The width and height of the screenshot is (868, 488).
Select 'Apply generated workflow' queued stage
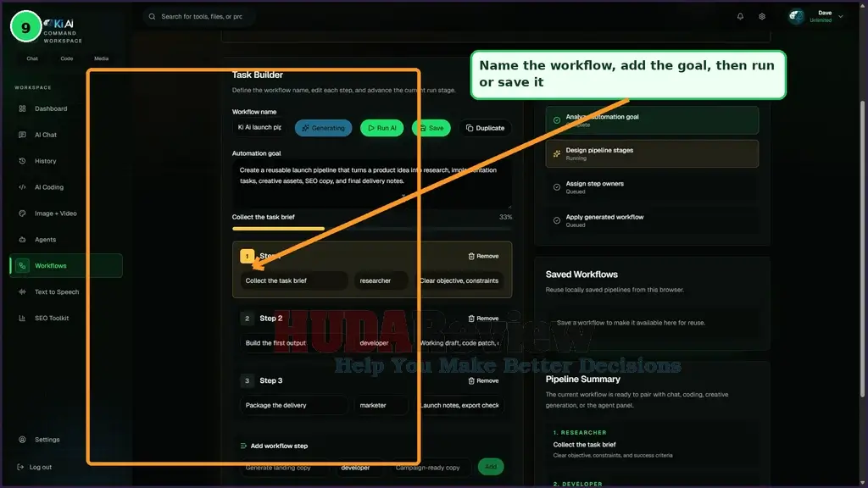[652, 220]
